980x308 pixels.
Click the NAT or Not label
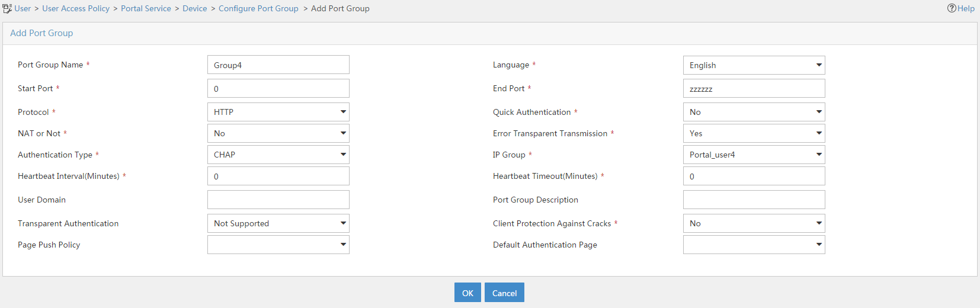[x=39, y=133]
